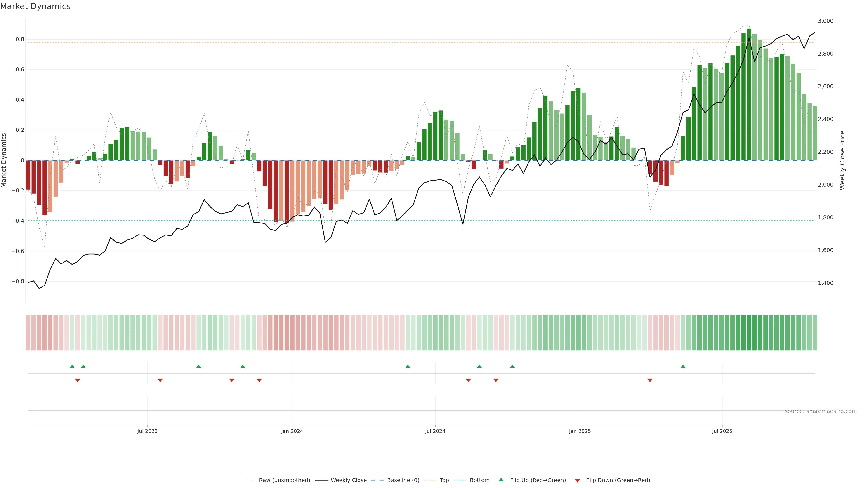The width and height of the screenshot is (868, 488).
Task: Click the solid black Weekly Close legend line
Action: tap(321, 480)
